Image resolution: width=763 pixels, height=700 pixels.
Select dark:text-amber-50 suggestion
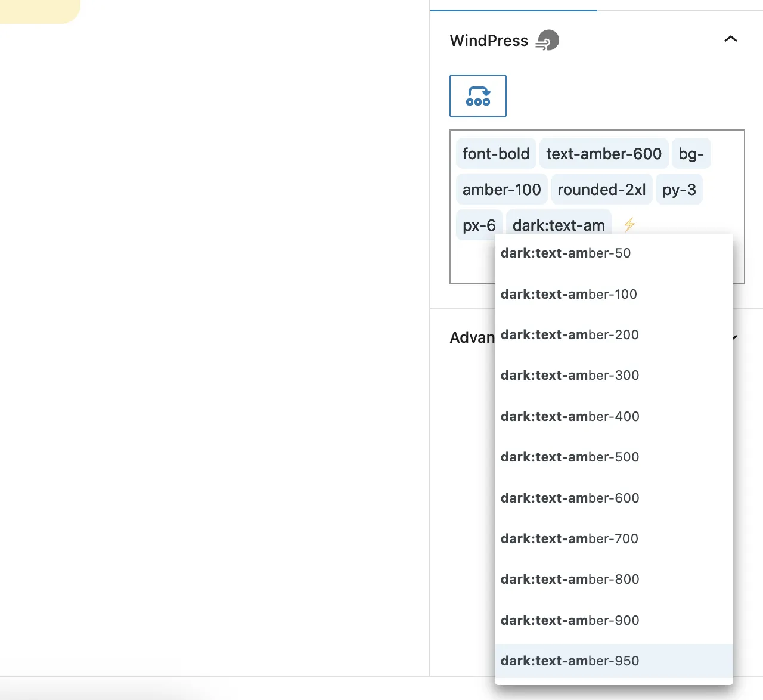click(x=614, y=253)
